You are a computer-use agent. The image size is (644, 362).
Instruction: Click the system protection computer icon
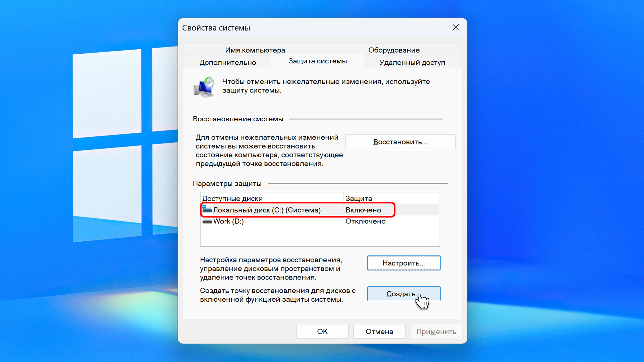click(204, 87)
